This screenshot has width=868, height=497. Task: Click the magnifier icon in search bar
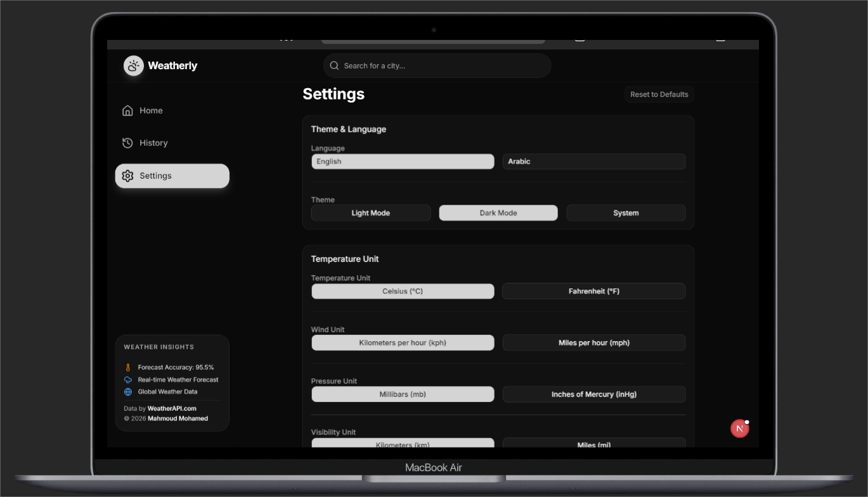[x=335, y=66]
